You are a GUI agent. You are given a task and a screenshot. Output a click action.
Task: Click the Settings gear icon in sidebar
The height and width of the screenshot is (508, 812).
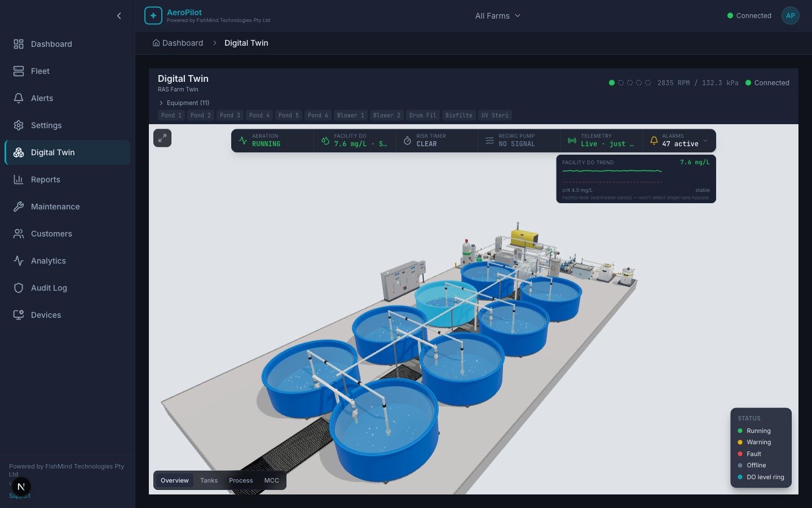[x=19, y=125]
